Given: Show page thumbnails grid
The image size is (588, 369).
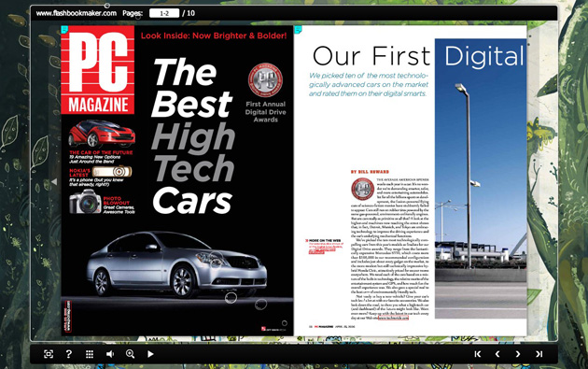Looking at the screenshot, I should click(x=90, y=354).
